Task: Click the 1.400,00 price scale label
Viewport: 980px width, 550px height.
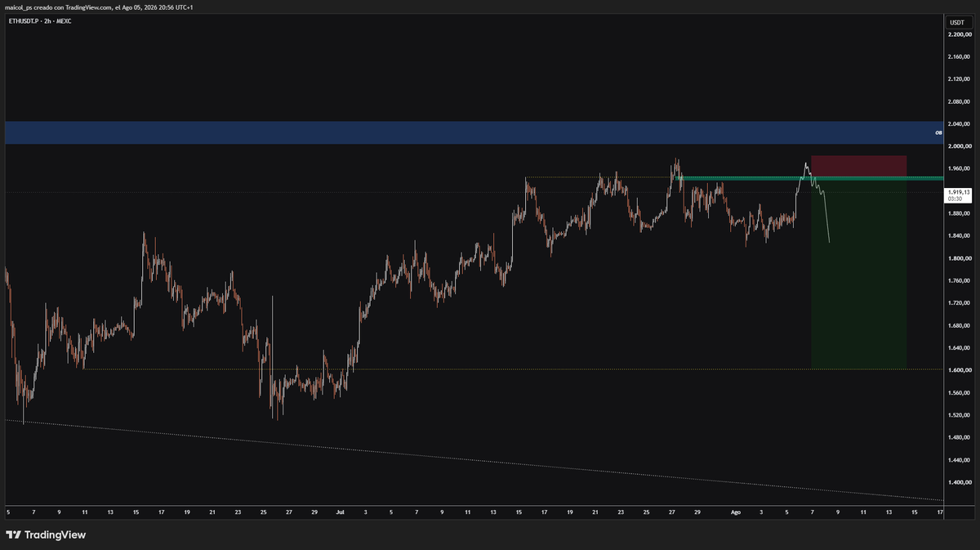Action: [x=959, y=483]
